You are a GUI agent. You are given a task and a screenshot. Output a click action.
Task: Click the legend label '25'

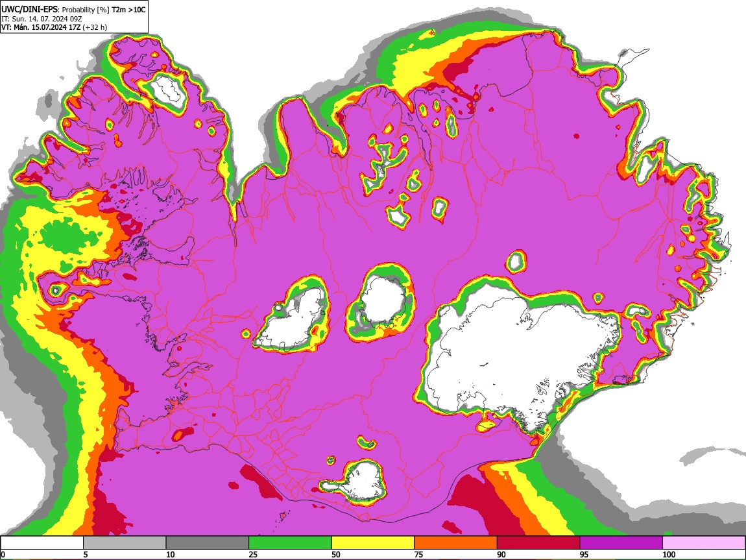253,554
